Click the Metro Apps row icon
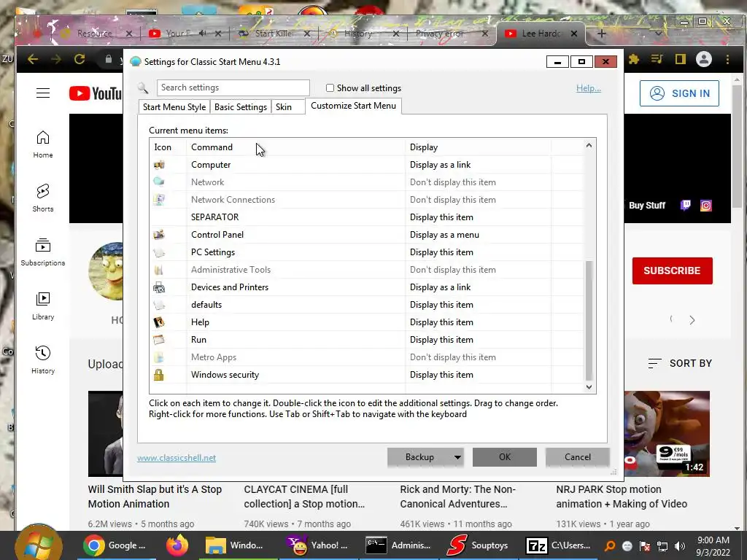This screenshot has height=560, width=747. (159, 357)
